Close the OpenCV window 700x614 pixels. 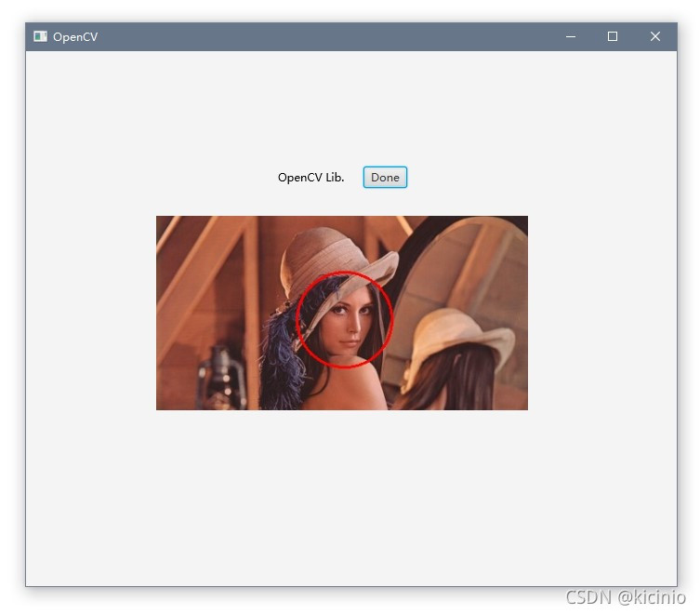pyautogui.click(x=654, y=36)
